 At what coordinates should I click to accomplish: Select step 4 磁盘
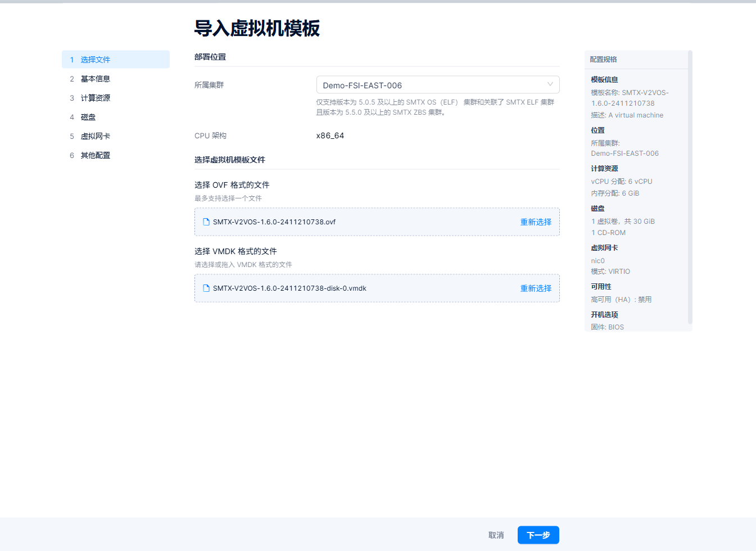88,117
